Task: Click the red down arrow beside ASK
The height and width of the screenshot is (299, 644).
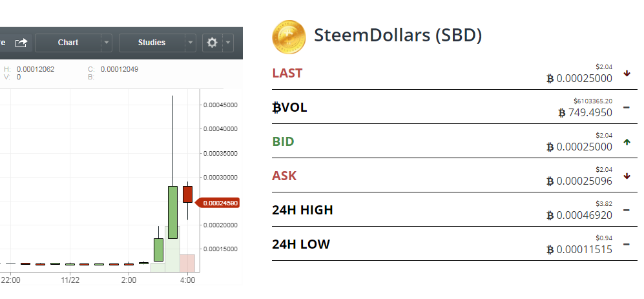Action: 627,176
